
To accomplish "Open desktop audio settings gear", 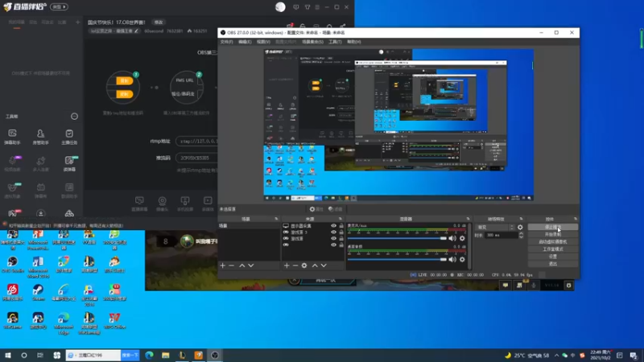I will (462, 259).
